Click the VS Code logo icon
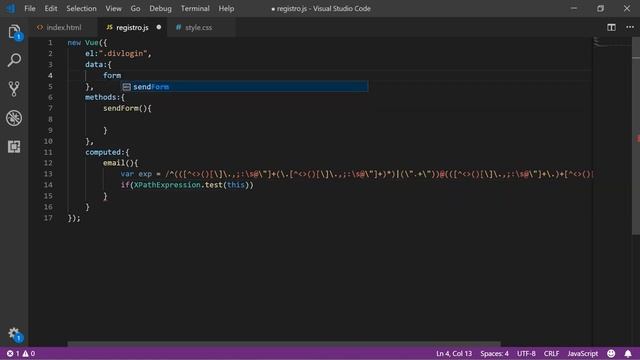This screenshot has width=640, height=360. (x=11, y=8)
